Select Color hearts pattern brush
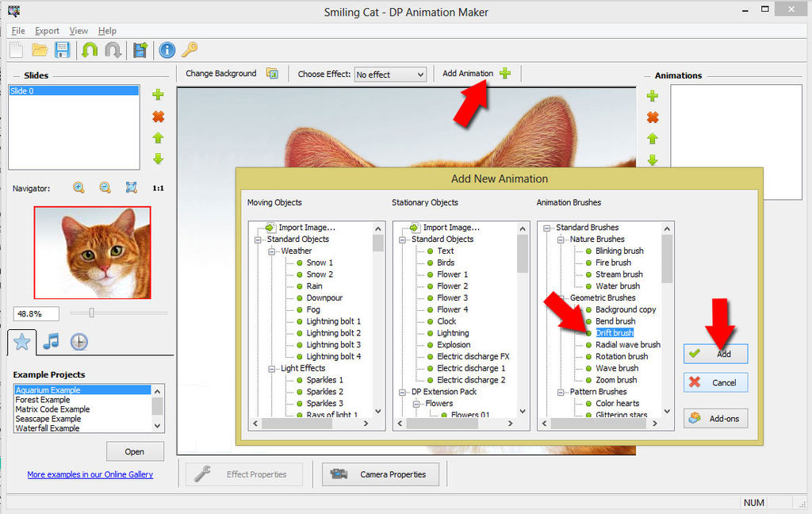This screenshot has width=812, height=514. click(617, 403)
